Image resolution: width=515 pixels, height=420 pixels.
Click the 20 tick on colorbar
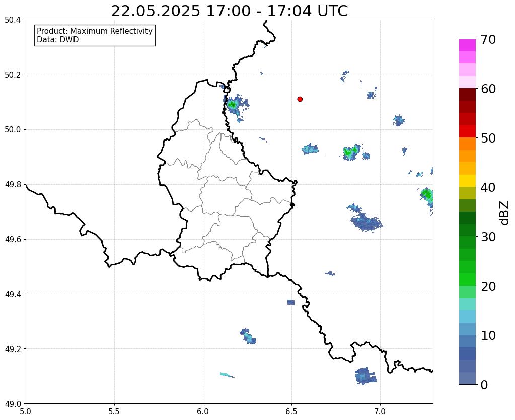(488, 286)
